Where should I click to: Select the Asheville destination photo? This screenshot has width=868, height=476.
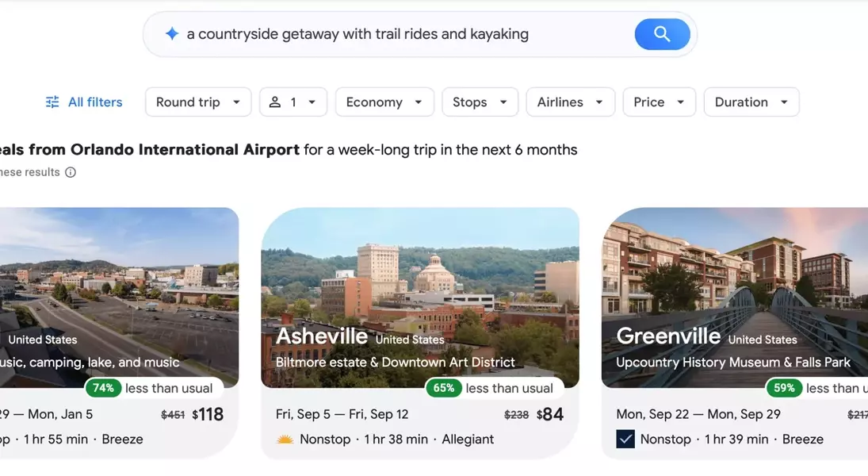click(420, 278)
